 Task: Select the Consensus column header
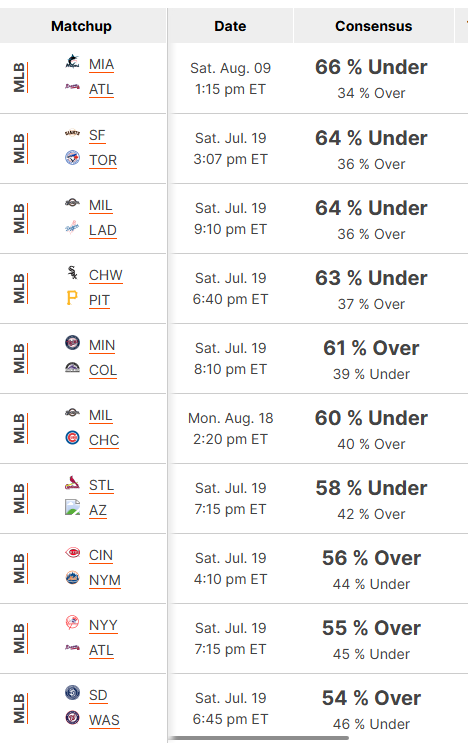(x=373, y=26)
